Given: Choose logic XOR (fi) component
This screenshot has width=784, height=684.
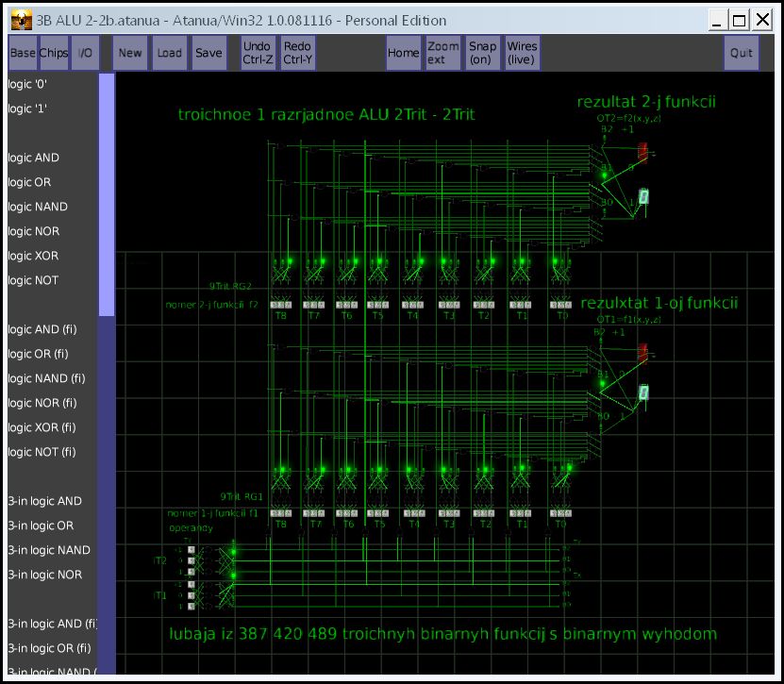Looking at the screenshot, I should click(x=42, y=427).
